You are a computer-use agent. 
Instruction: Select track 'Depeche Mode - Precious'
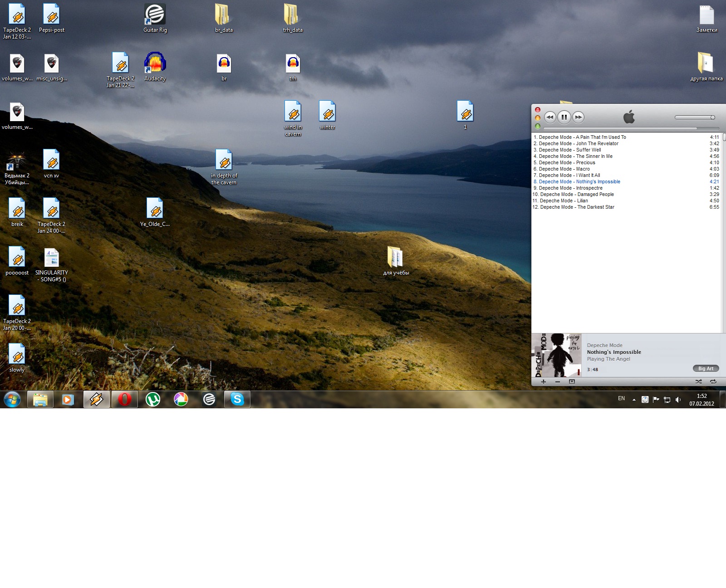coord(567,162)
